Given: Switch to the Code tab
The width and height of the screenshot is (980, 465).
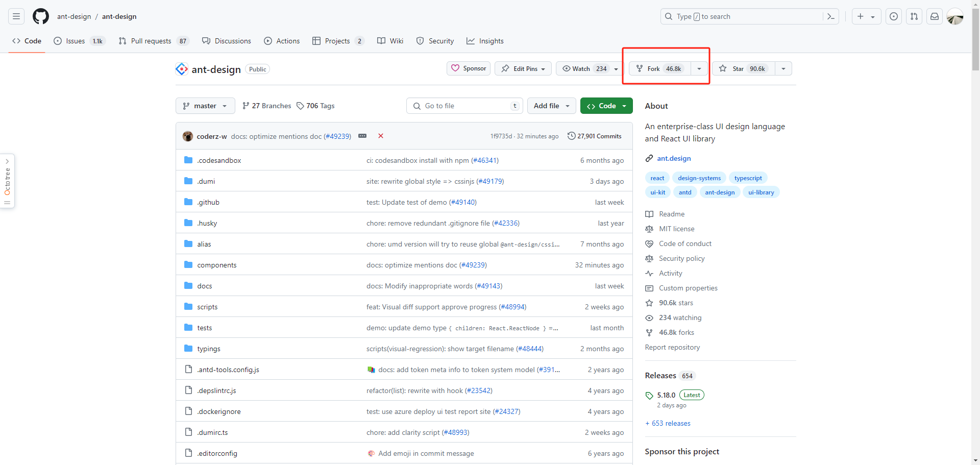Looking at the screenshot, I should (27, 41).
